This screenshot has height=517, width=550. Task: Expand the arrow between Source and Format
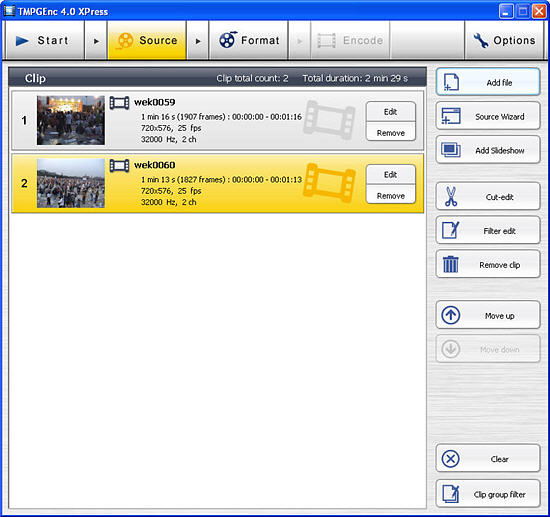[198, 41]
